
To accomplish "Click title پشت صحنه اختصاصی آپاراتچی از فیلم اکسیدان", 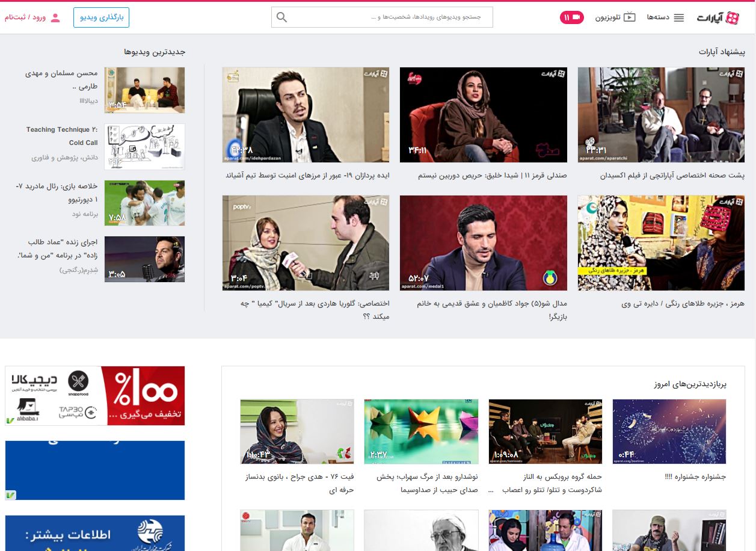I will click(x=672, y=176).
